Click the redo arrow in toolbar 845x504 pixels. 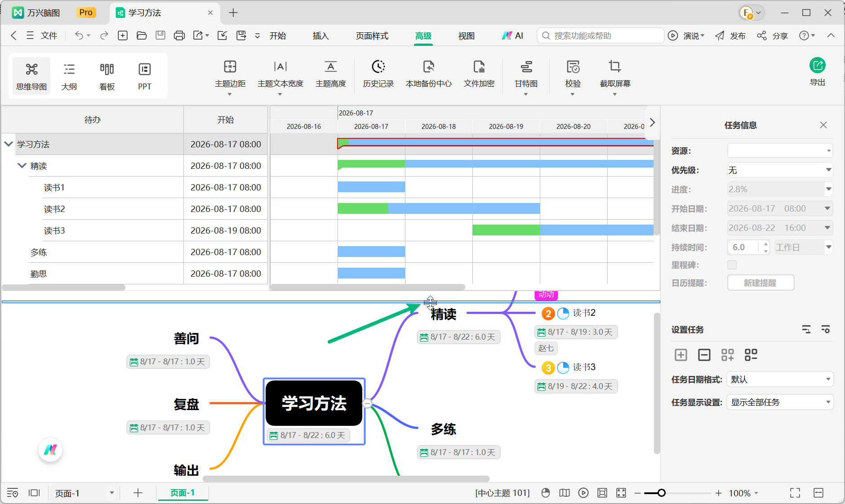[104, 35]
